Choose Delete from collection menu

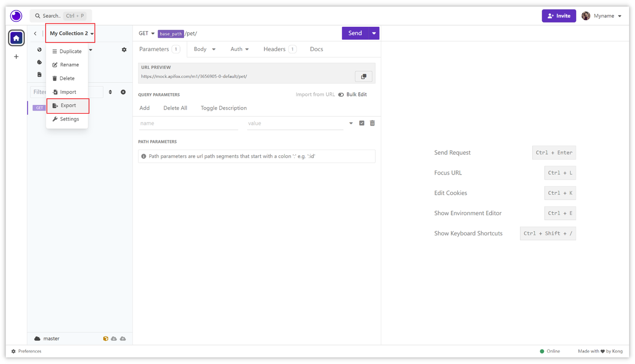(67, 78)
